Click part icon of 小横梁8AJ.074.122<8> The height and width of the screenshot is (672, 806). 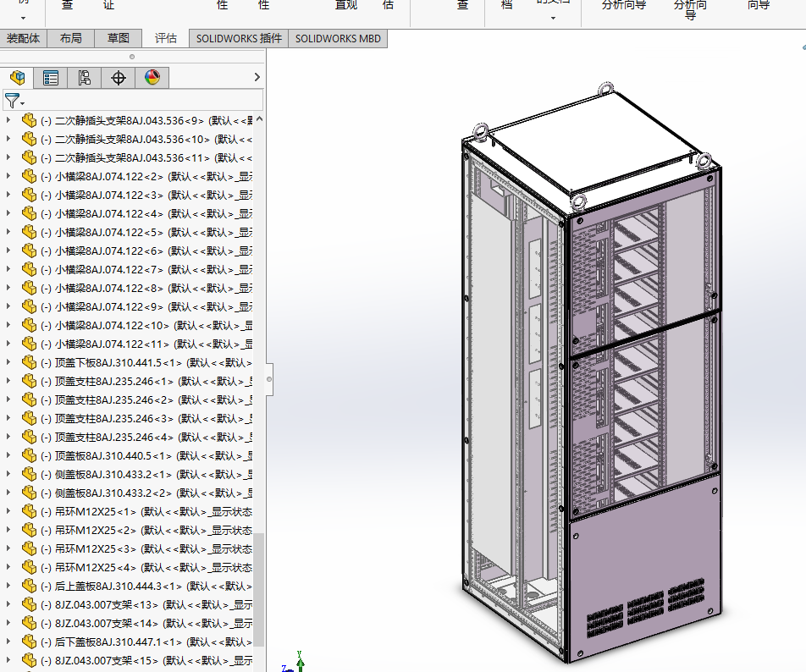click(x=30, y=288)
